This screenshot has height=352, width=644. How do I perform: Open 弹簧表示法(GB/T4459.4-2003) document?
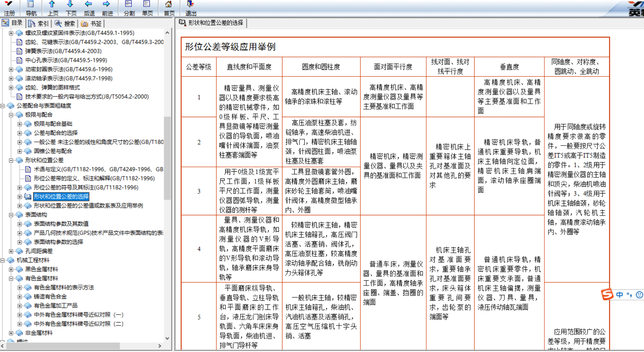[63, 51]
